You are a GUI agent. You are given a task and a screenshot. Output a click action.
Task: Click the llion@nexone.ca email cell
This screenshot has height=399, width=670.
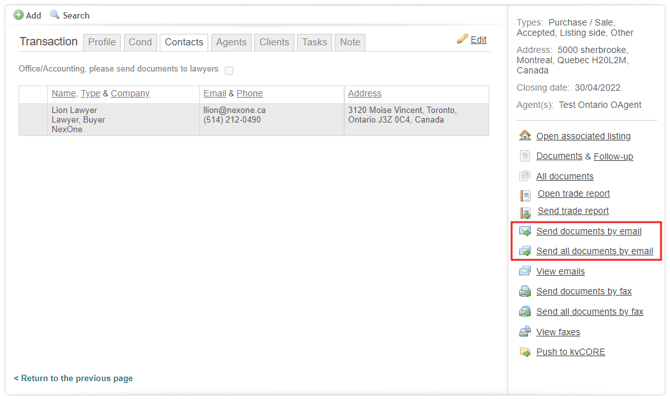click(234, 110)
